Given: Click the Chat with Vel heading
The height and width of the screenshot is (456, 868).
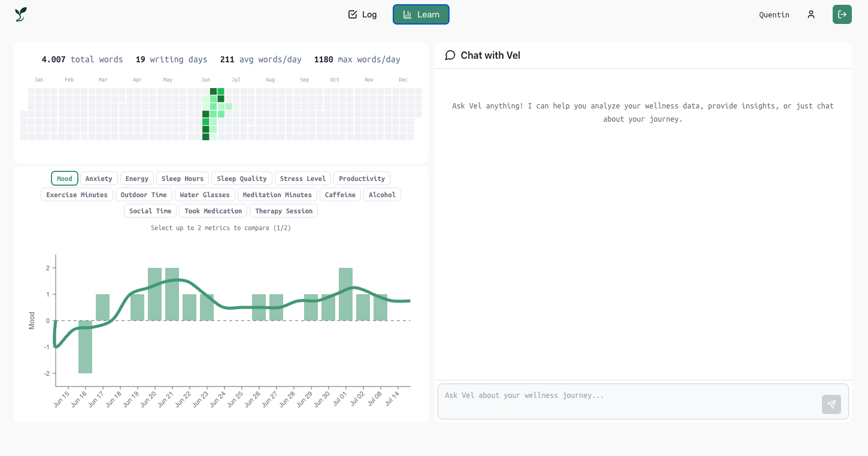Looking at the screenshot, I should click(x=490, y=55).
